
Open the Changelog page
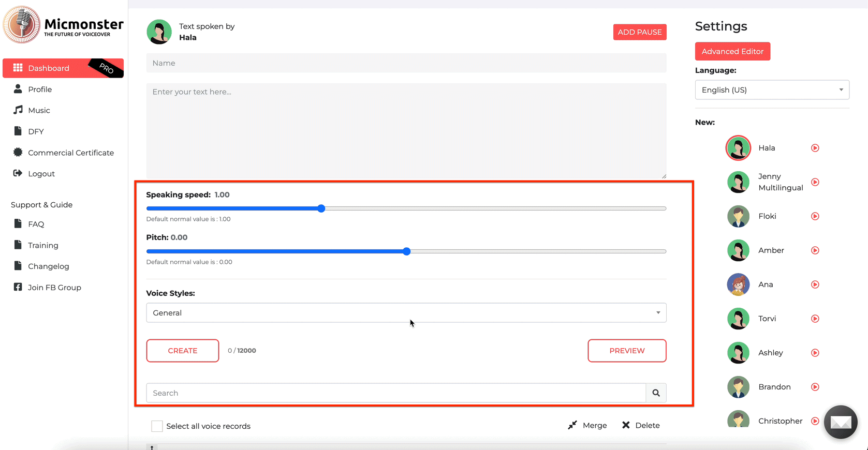tap(48, 266)
